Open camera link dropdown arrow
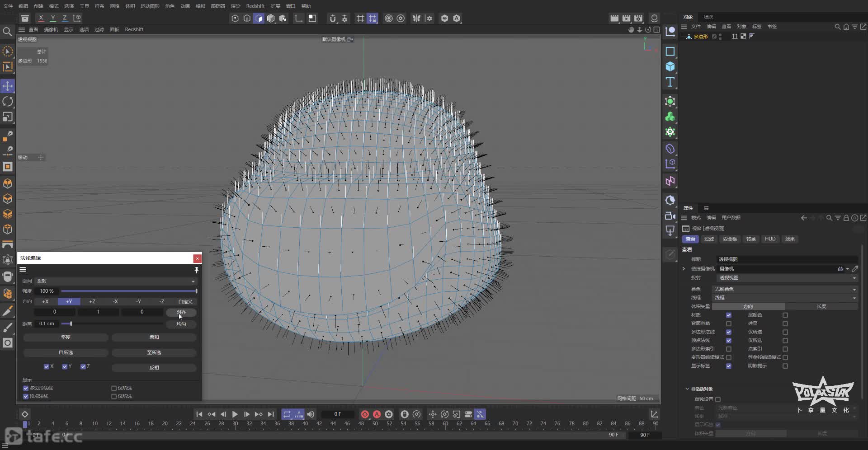868x450 pixels. pyautogui.click(x=847, y=269)
